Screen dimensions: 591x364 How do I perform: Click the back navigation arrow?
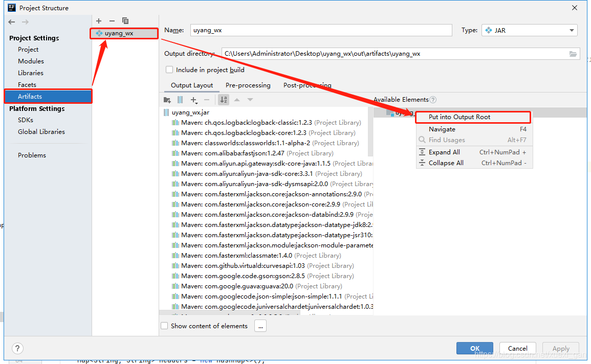(x=12, y=22)
